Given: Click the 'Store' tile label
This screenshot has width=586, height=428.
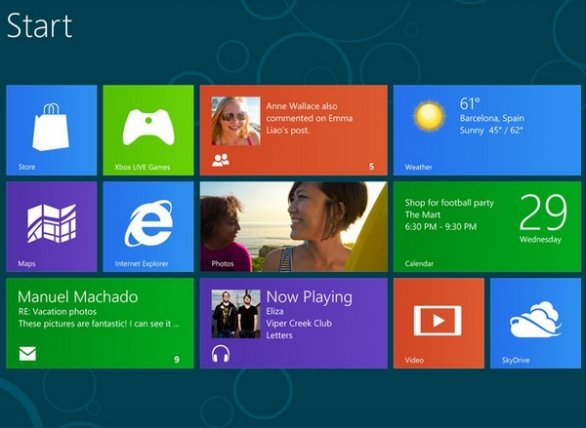Looking at the screenshot, I should (x=27, y=167).
